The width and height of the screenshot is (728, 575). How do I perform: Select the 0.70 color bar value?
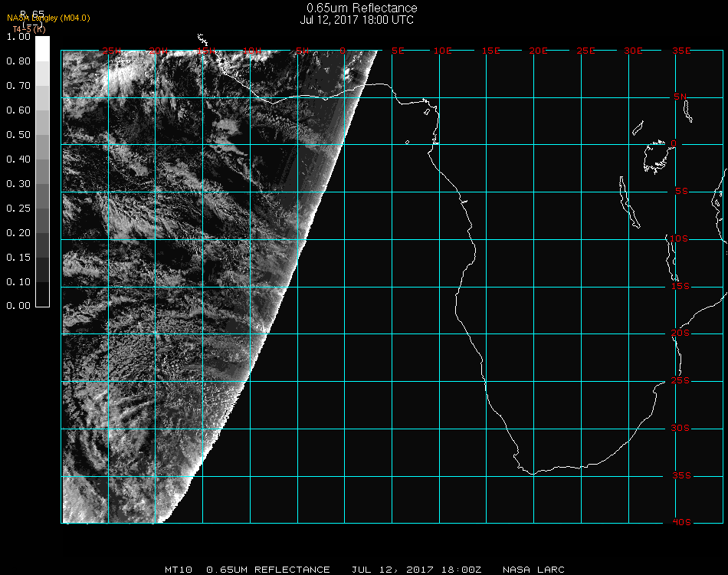point(18,86)
